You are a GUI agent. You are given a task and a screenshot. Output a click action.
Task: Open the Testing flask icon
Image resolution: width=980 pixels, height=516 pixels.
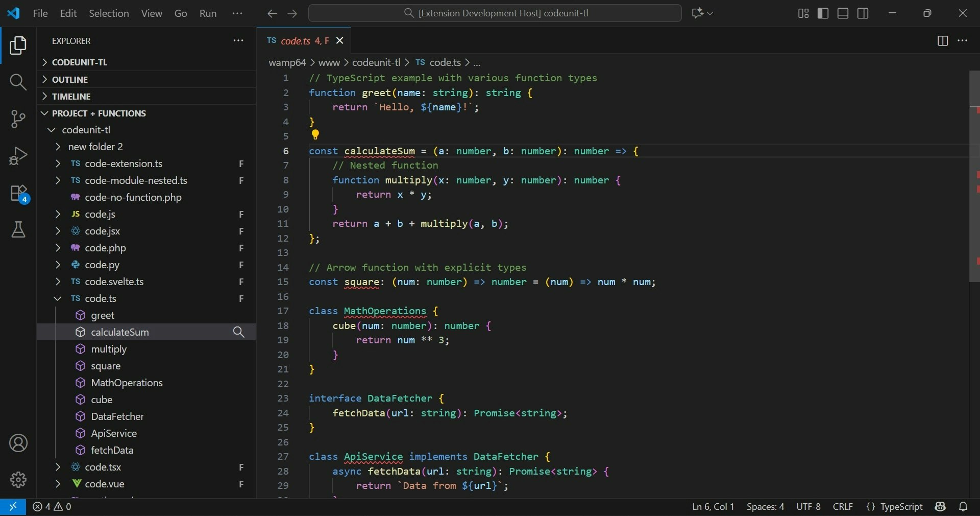pos(18,230)
